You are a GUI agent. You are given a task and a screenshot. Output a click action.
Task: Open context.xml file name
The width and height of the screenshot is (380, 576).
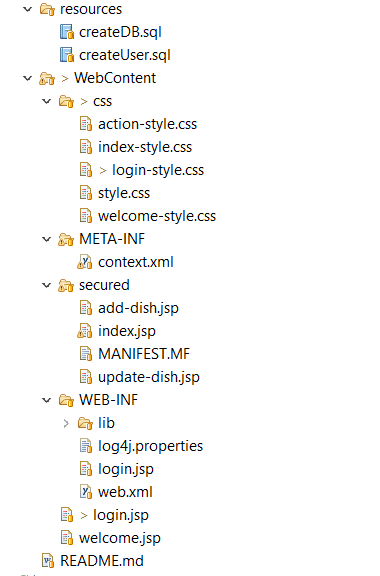[136, 262]
